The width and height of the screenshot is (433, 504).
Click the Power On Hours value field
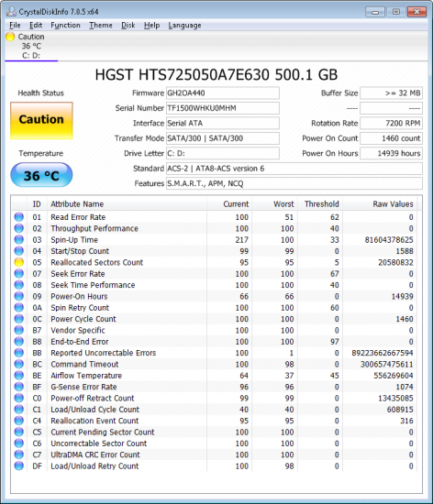point(391,154)
